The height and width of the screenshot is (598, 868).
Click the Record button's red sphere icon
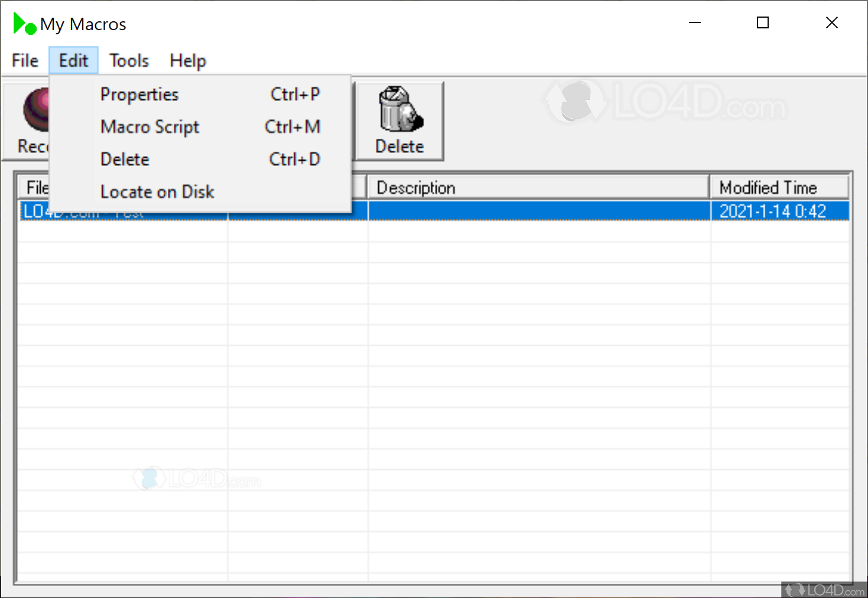(x=35, y=109)
